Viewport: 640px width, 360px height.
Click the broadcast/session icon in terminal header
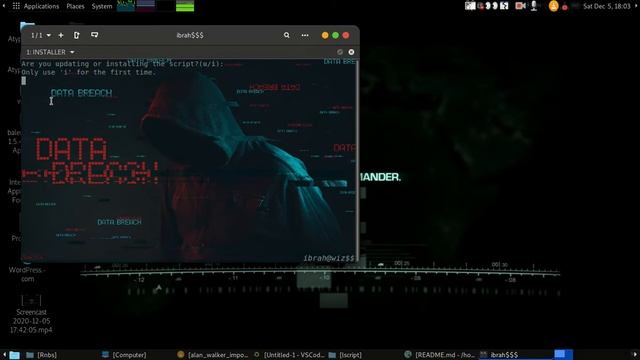pos(94,35)
